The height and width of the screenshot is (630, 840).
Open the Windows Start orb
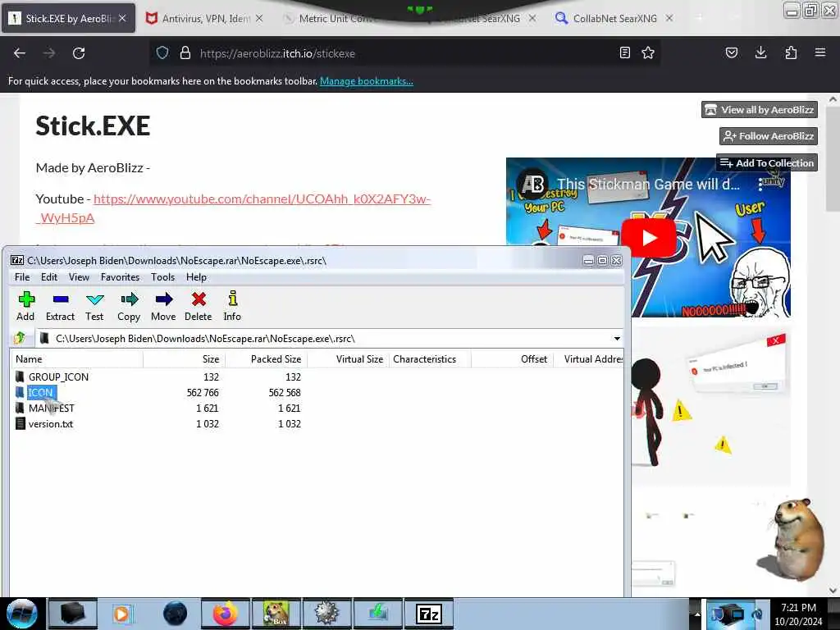coord(22,614)
